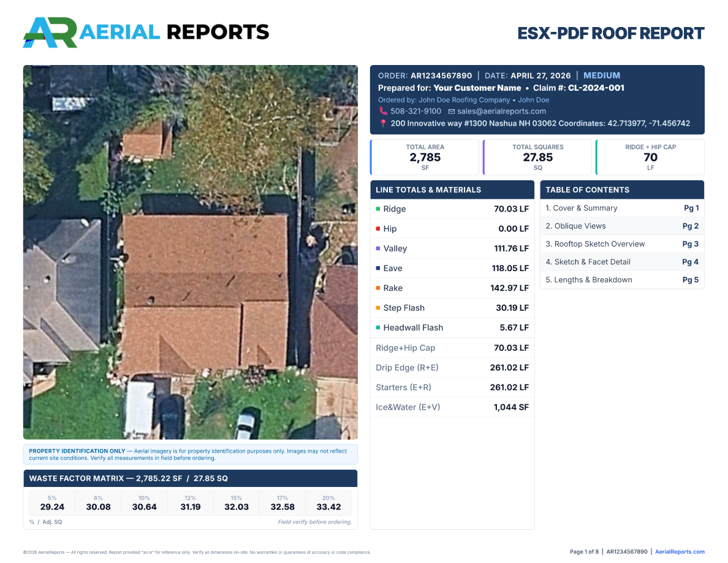Click the 17% waste cell 32.58
728x563 pixels.
tap(282, 503)
